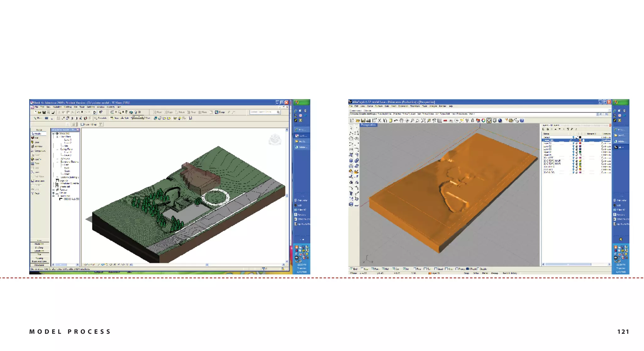Click Rhino's New file toolbar icon
The width and height of the screenshot is (644, 351).
pos(352,120)
